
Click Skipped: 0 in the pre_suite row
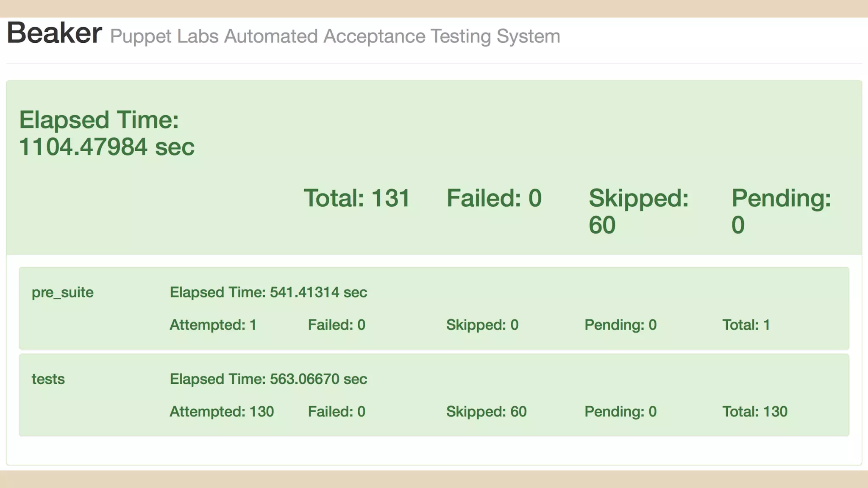(x=482, y=325)
